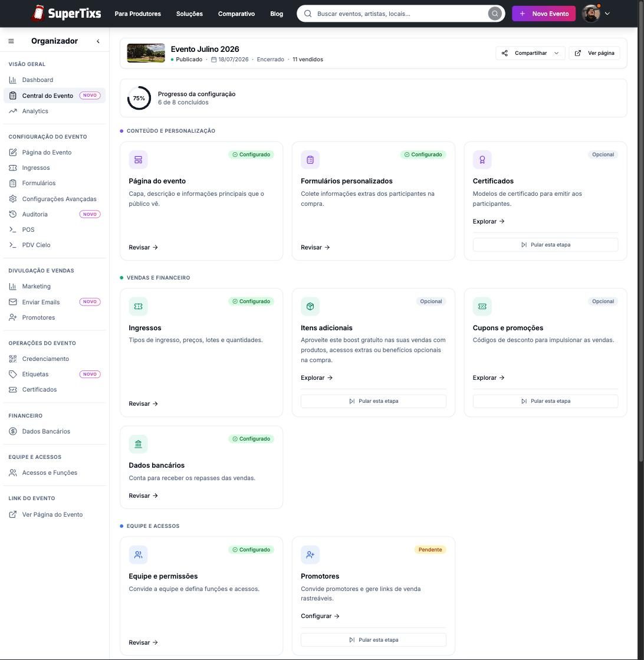This screenshot has width=644, height=660.
Task: Click the POS terminal icon in sidebar
Action: tap(13, 229)
